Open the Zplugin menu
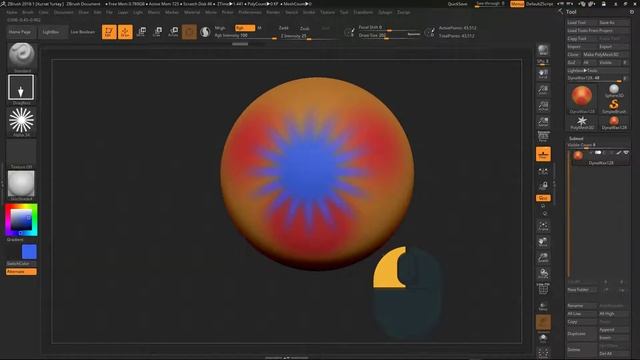The height and width of the screenshot is (360, 640). (x=385, y=12)
